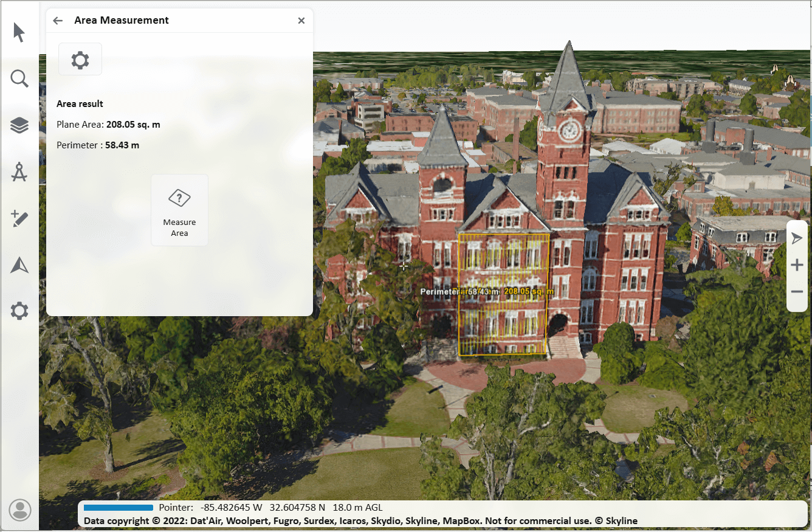Viewport: 812px width, 532px height.
Task: Open the user profile icon
Action: (20, 510)
